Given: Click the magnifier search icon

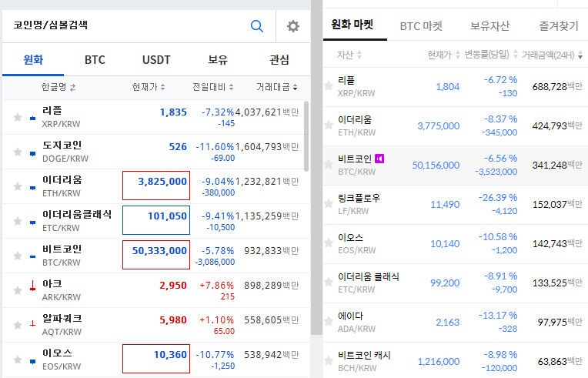Looking at the screenshot, I should (257, 26).
